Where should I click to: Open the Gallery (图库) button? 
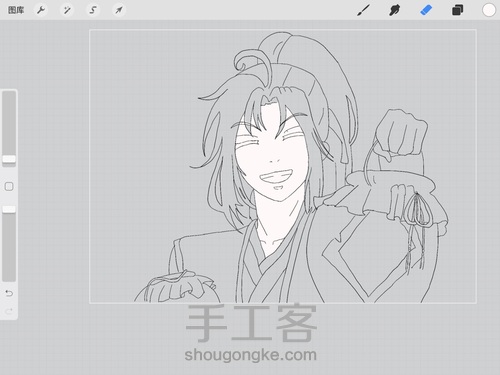[16, 10]
